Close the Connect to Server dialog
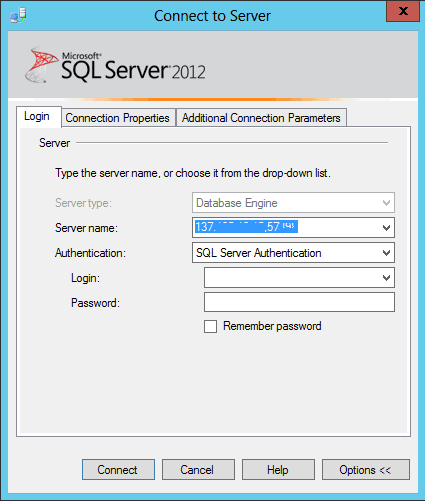The image size is (425, 501). pos(403,11)
